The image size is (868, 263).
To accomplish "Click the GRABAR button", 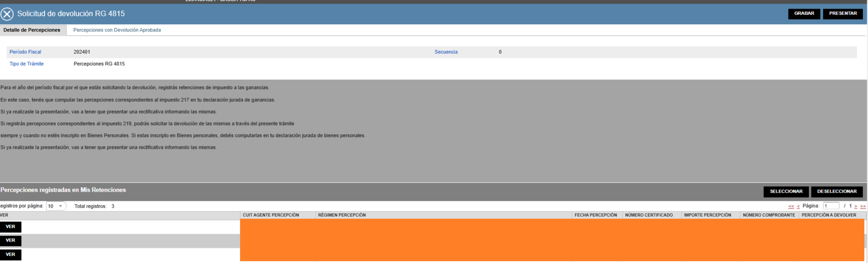I will [804, 14].
